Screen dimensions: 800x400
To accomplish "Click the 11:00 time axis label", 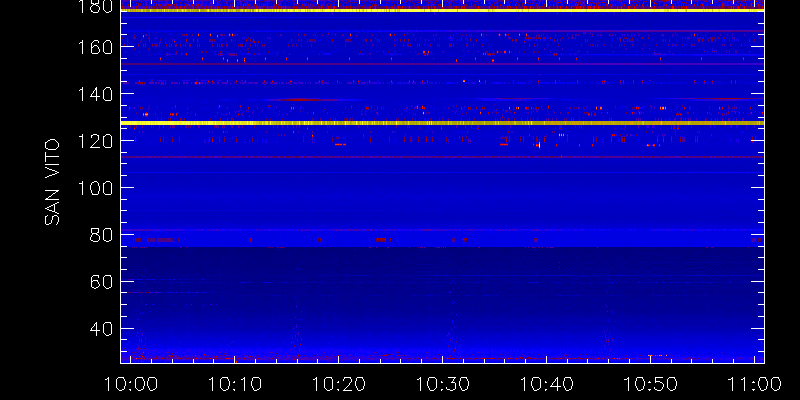I will (x=754, y=384).
